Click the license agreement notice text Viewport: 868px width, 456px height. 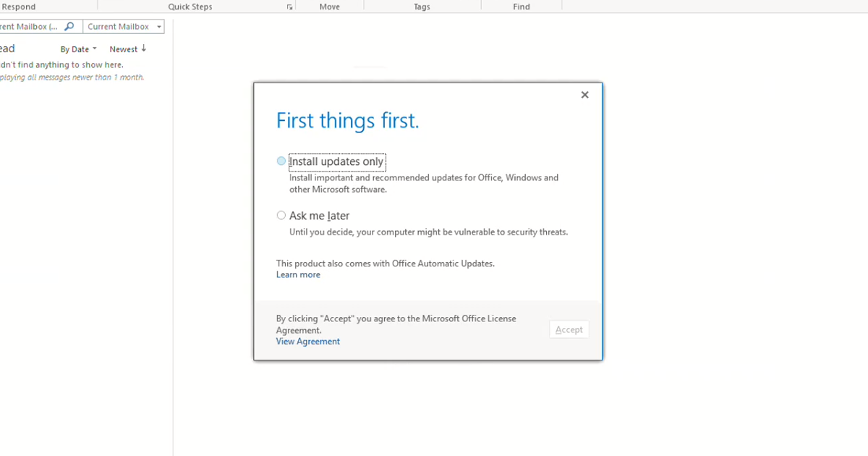click(x=396, y=324)
